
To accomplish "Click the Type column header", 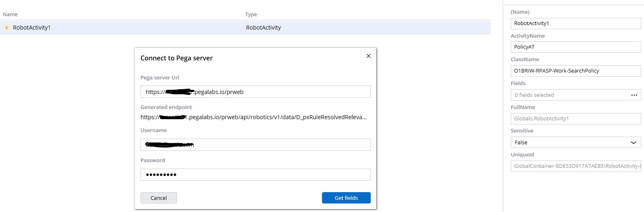I will point(251,14).
